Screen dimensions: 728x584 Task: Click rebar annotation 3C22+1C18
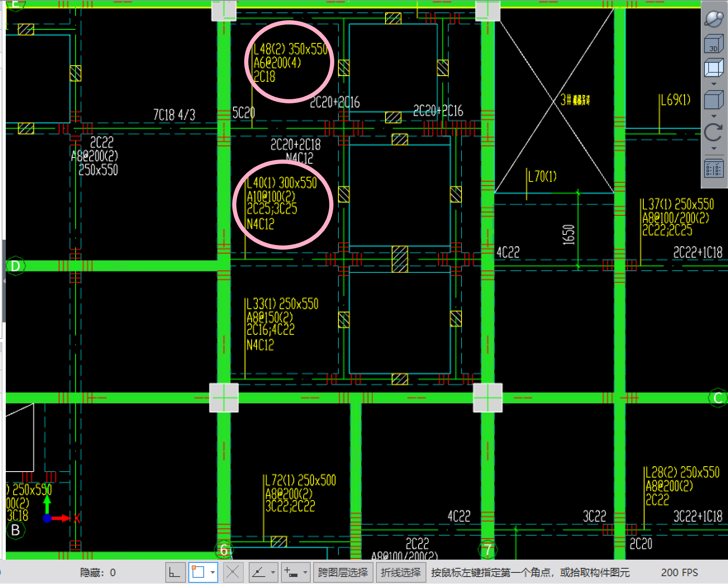(x=698, y=516)
